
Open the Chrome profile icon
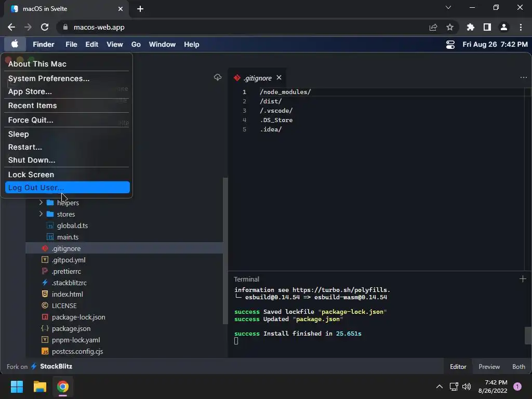pos(504,27)
